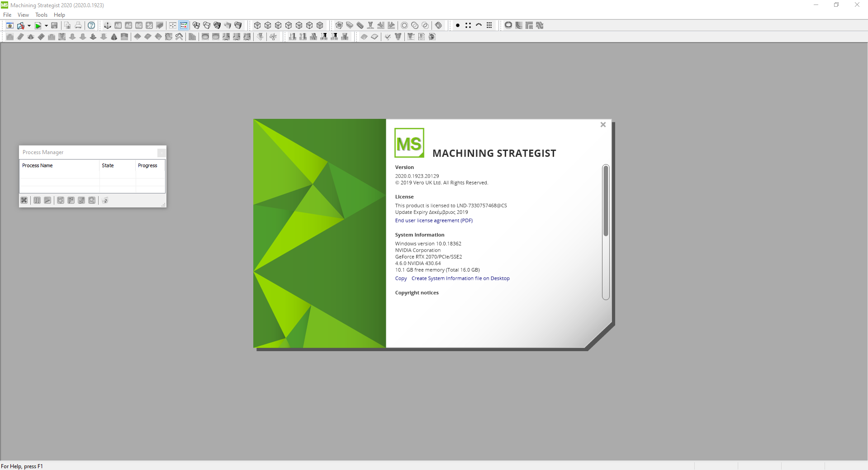The height and width of the screenshot is (470, 868).
Task: Click the wavy surface toolbar icon
Action: coord(540,25)
